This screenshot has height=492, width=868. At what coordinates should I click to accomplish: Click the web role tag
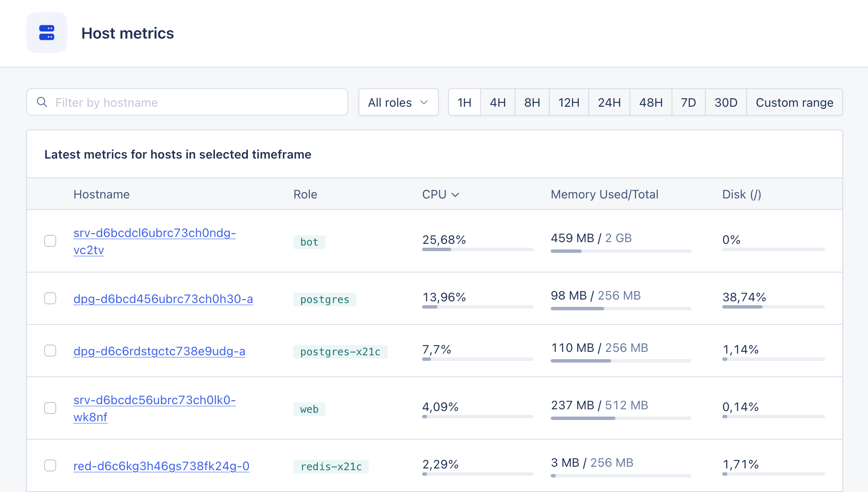(309, 409)
